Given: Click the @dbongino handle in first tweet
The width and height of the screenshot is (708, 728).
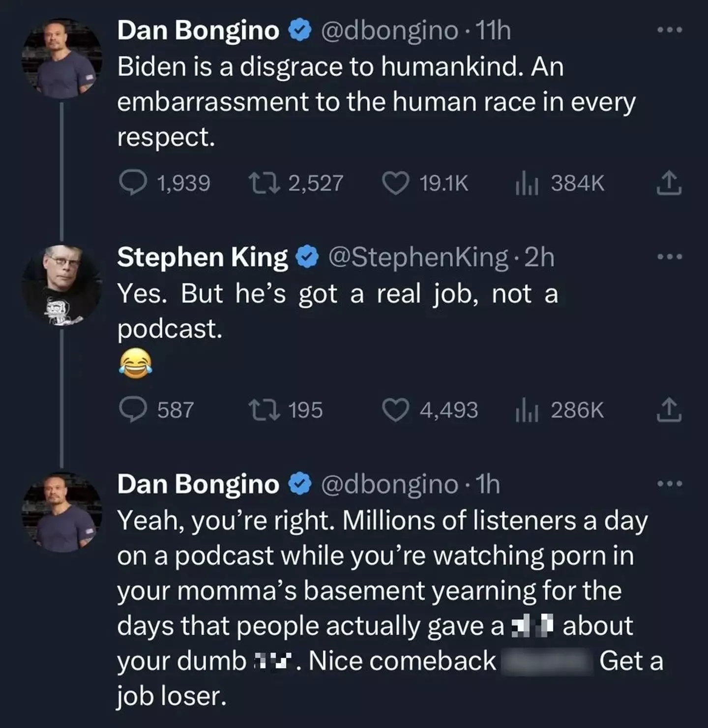Looking at the screenshot, I should coord(389,30).
